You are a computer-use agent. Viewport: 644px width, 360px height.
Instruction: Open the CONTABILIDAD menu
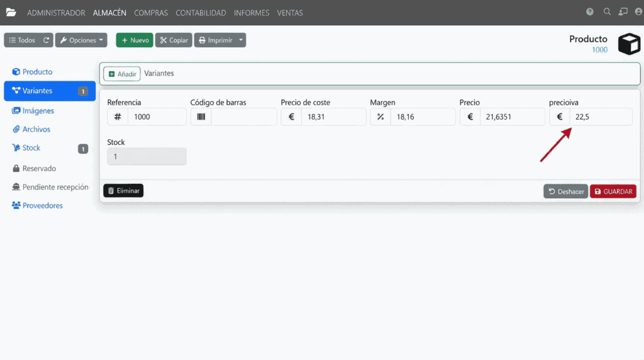[201, 13]
